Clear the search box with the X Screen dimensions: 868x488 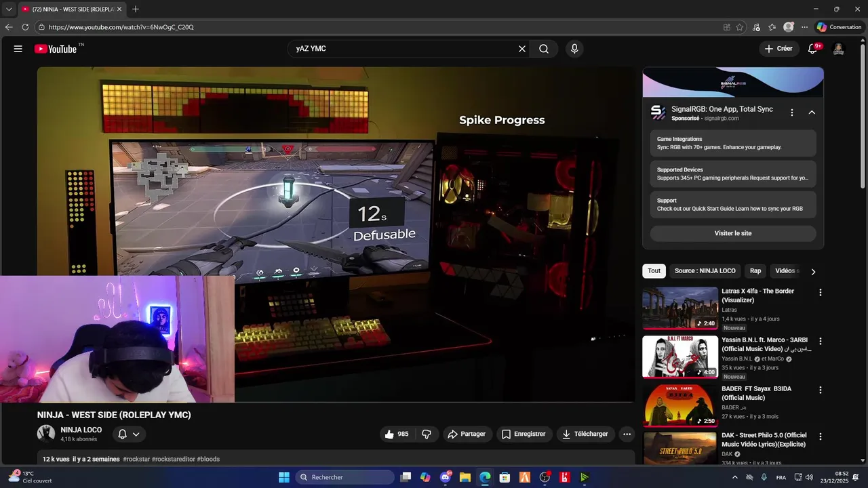click(x=522, y=49)
